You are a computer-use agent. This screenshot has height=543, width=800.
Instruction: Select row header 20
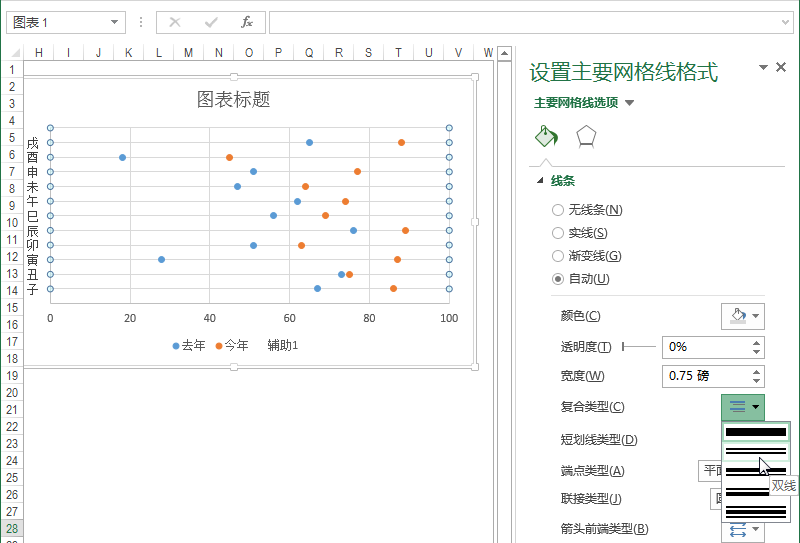(12, 392)
